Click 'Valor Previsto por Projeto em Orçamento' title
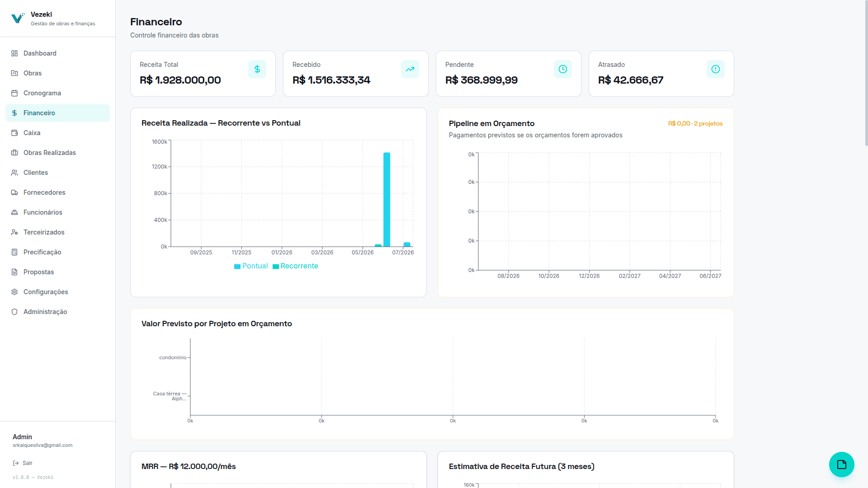This screenshot has width=868, height=488. click(x=217, y=324)
